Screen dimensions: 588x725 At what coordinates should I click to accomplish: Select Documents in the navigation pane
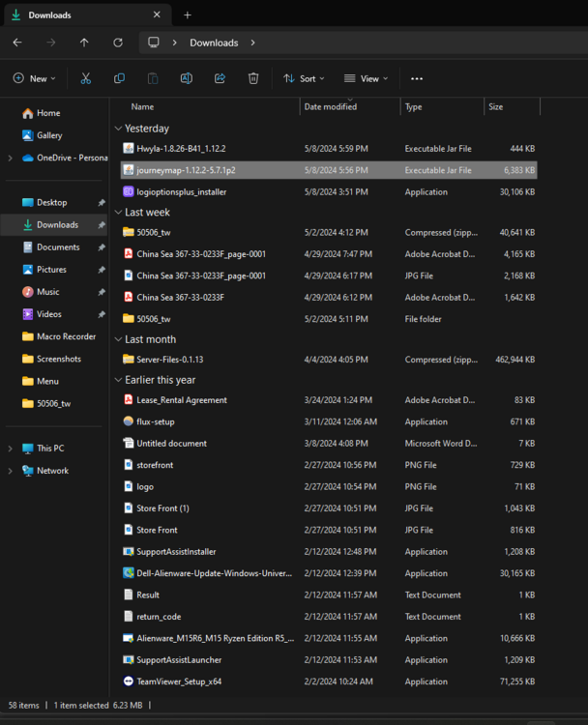58,247
